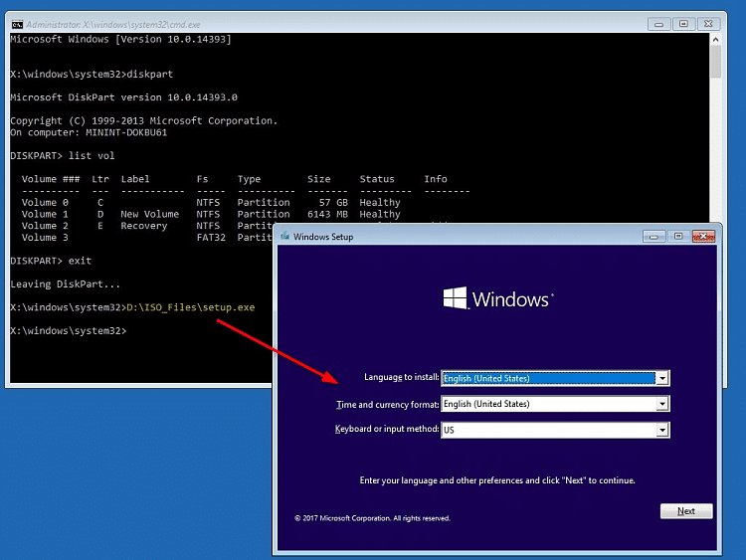
Task: Click the Command Prompt scrollbar thumb
Action: point(715,62)
